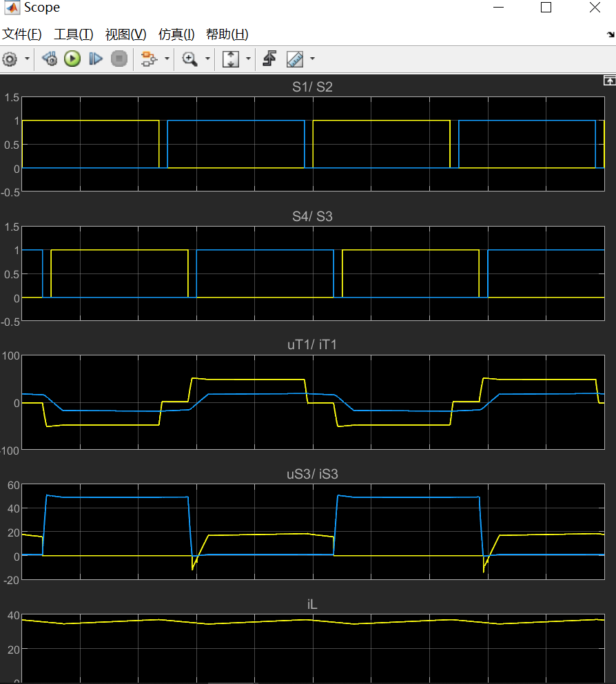Click the iL plot title
The image size is (616, 684).
[312, 604]
